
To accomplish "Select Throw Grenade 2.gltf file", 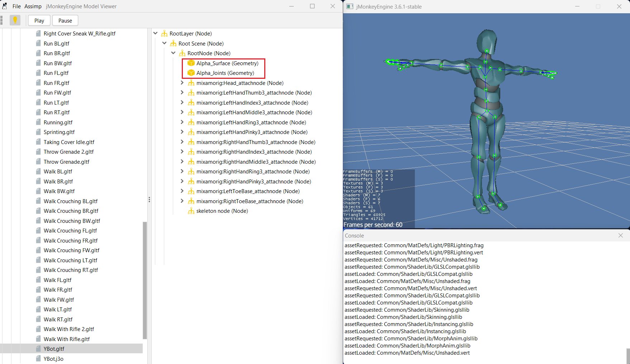I will click(68, 152).
